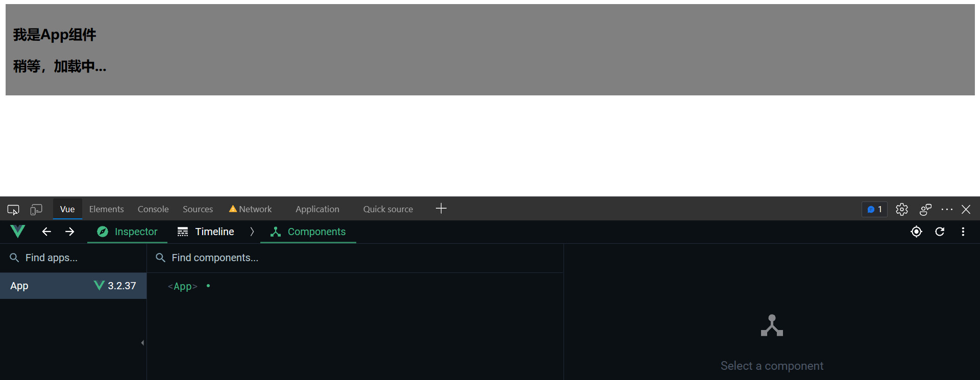
Task: Click the 我是App组件 heading
Action: coord(55,35)
